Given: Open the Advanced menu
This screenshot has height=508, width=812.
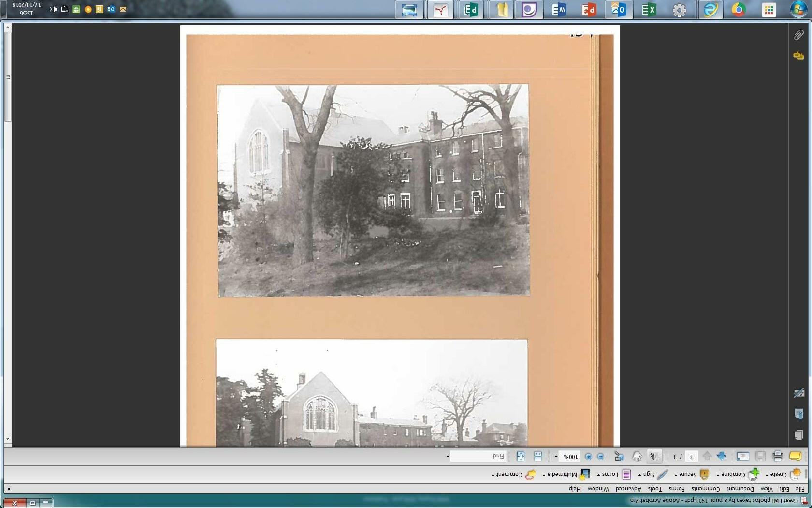Looking at the screenshot, I should pyautogui.click(x=628, y=489).
